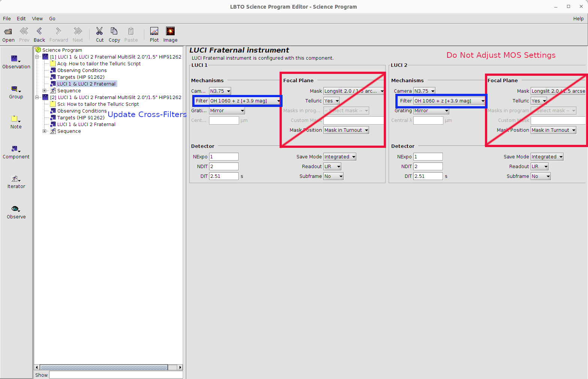Open the File menu
Image resolution: width=588 pixels, height=379 pixels.
point(7,19)
